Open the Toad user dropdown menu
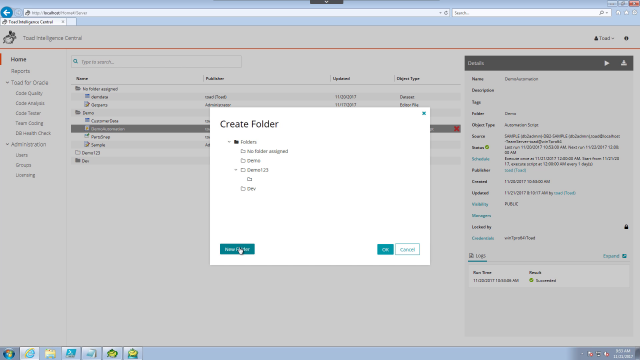The width and height of the screenshot is (640, 360). click(x=604, y=38)
